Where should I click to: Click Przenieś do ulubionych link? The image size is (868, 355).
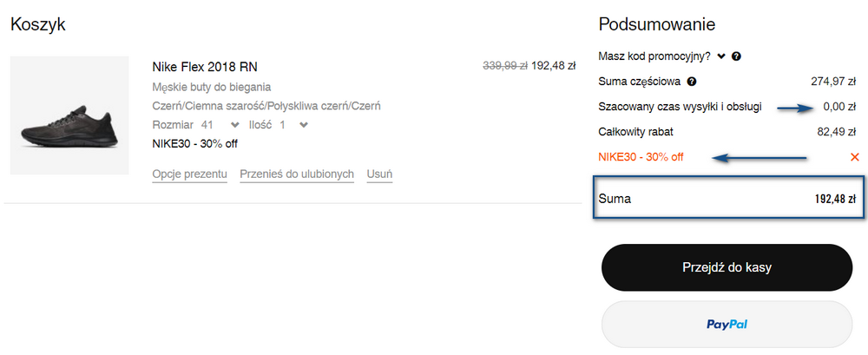pyautogui.click(x=297, y=174)
